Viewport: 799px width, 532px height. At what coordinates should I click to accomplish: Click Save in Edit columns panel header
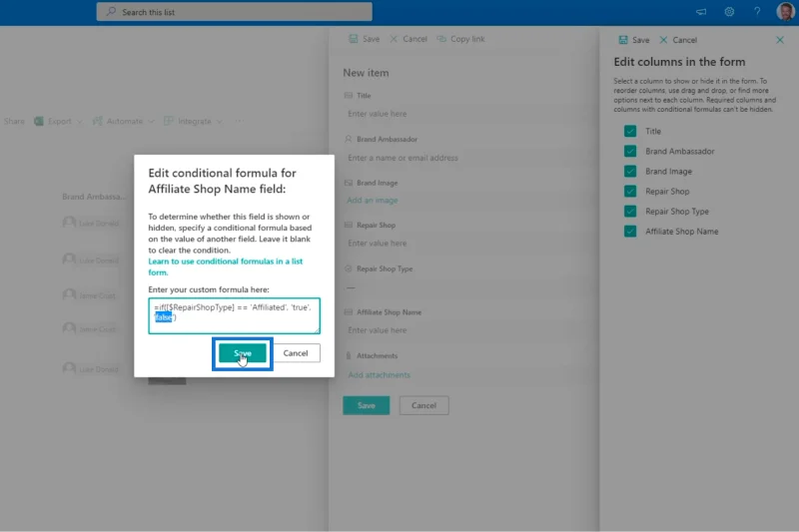click(634, 40)
